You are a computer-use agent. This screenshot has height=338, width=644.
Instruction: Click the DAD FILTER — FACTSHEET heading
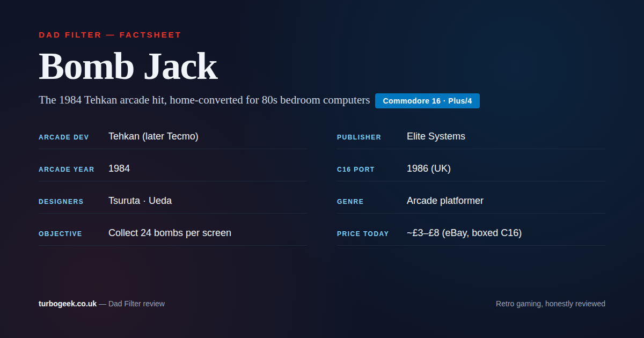(x=109, y=34)
